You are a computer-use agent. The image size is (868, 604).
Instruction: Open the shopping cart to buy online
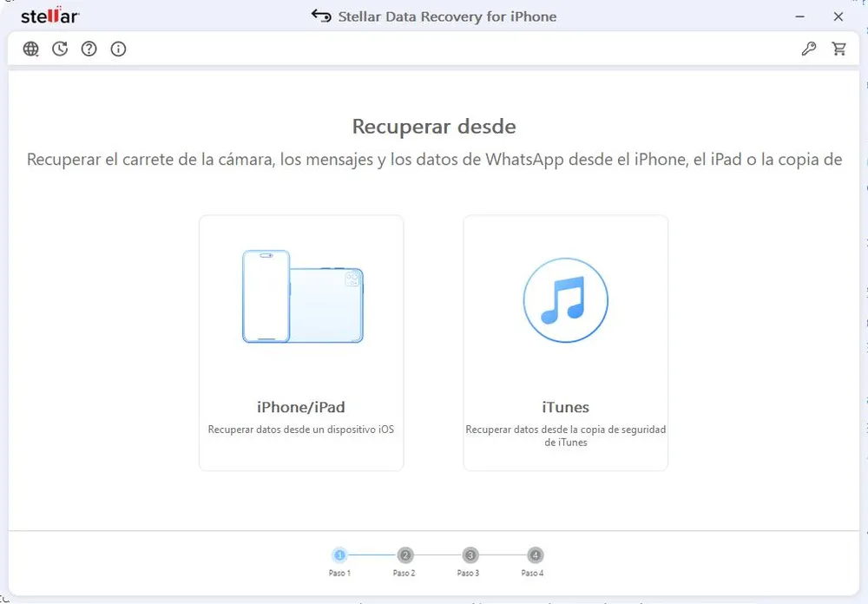pyautogui.click(x=838, y=49)
